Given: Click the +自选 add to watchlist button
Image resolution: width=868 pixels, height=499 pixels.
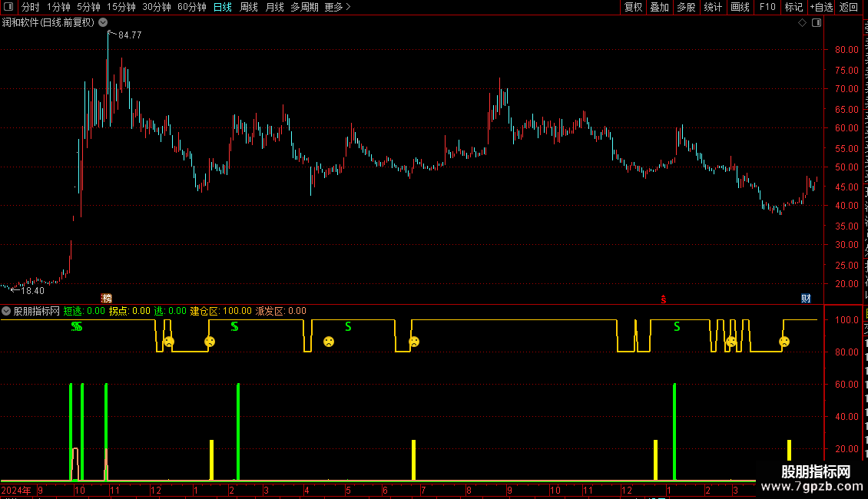Looking at the screenshot, I should 821,7.
